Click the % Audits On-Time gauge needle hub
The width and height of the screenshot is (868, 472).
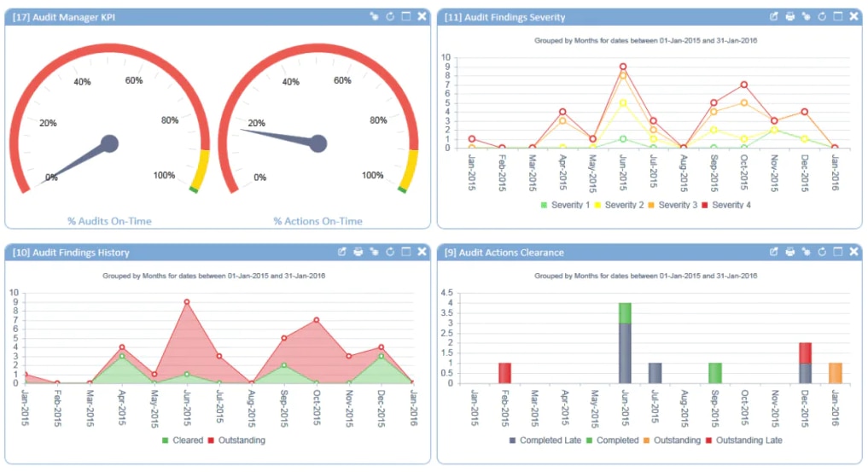(109, 143)
